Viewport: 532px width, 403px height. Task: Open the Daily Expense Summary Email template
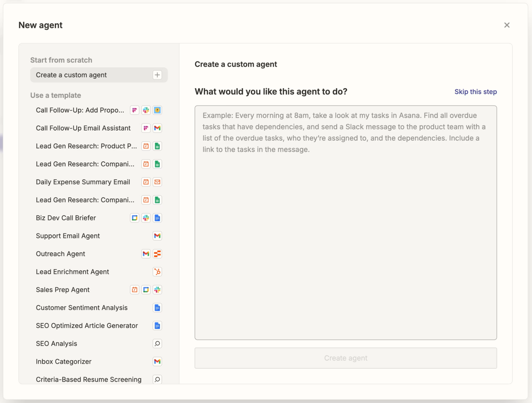point(99,182)
